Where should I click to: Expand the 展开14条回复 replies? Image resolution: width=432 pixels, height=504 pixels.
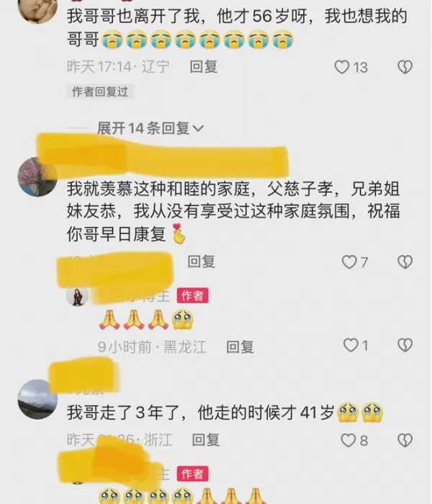(150, 129)
